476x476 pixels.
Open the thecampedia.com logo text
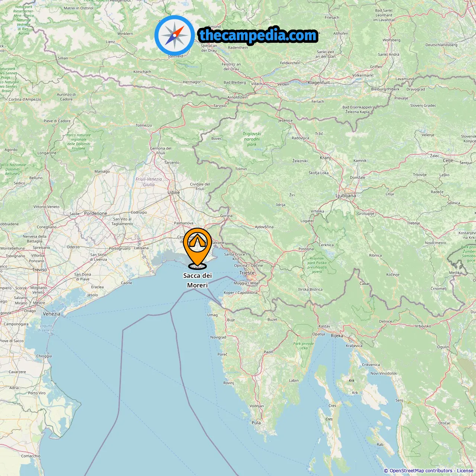click(258, 35)
